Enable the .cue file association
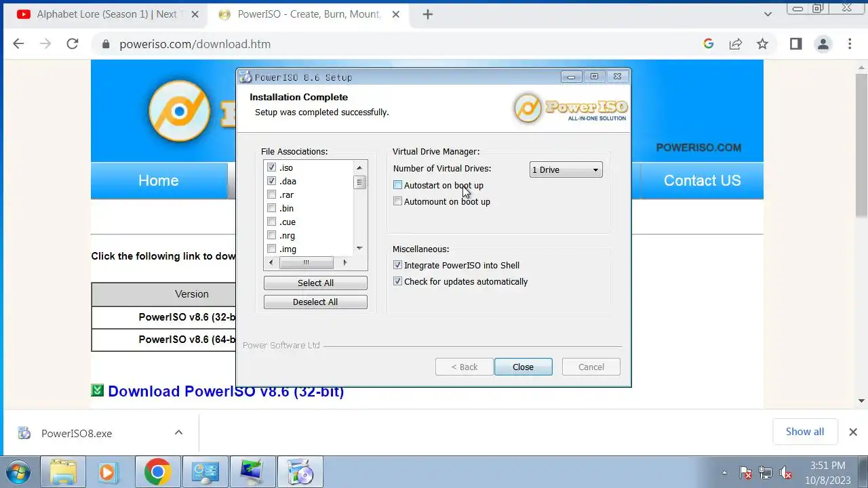 [272, 222]
